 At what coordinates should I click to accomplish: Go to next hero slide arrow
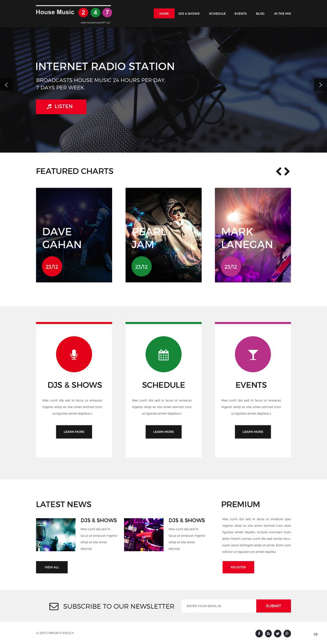pos(321,85)
